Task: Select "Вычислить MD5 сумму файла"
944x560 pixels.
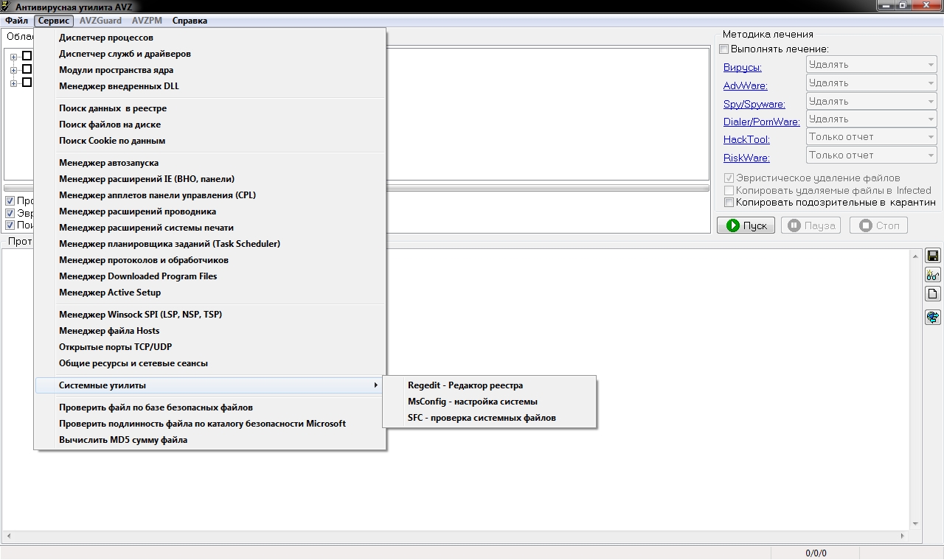Action: pos(210,440)
